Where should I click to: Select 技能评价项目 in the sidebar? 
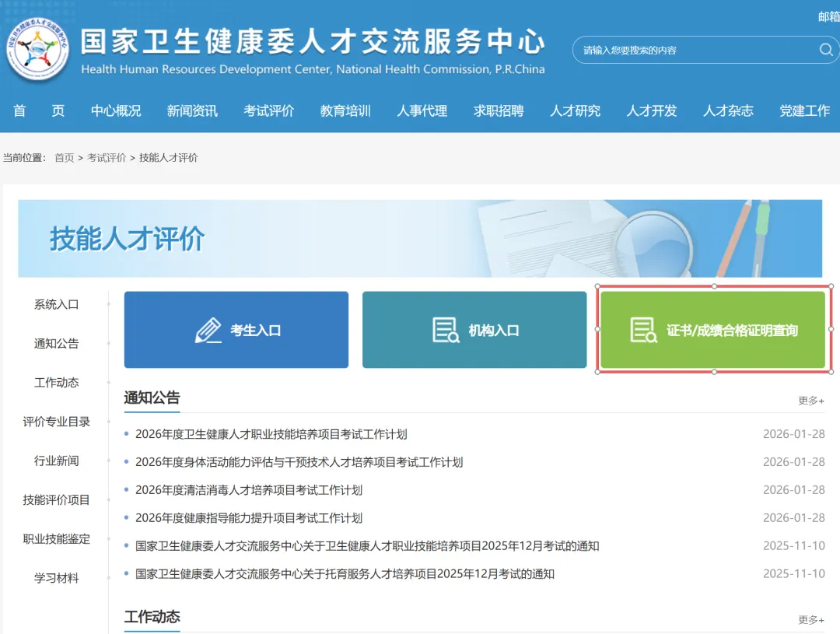[56, 500]
